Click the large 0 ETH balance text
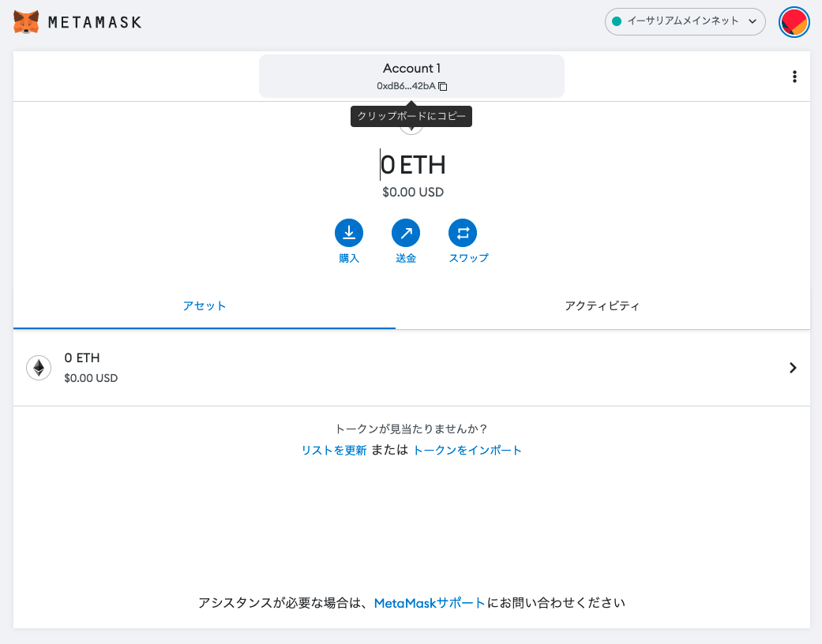 [x=413, y=165]
